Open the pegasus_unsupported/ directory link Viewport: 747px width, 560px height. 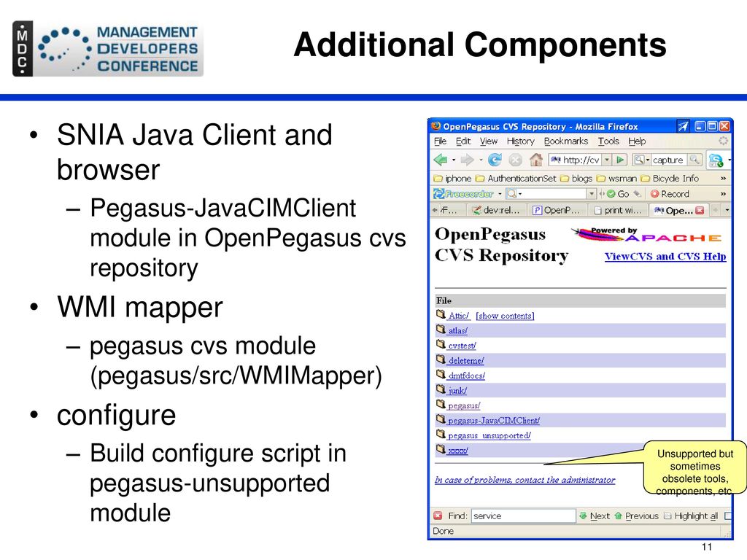pos(489,435)
